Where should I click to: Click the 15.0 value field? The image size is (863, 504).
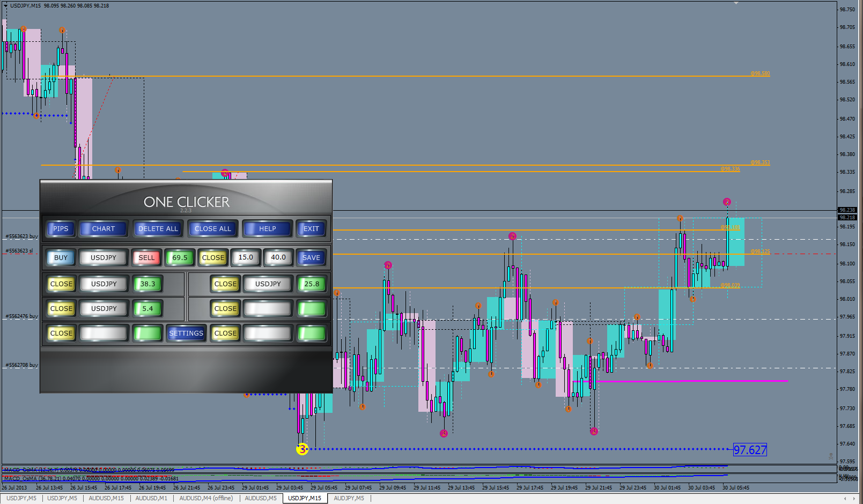(246, 258)
